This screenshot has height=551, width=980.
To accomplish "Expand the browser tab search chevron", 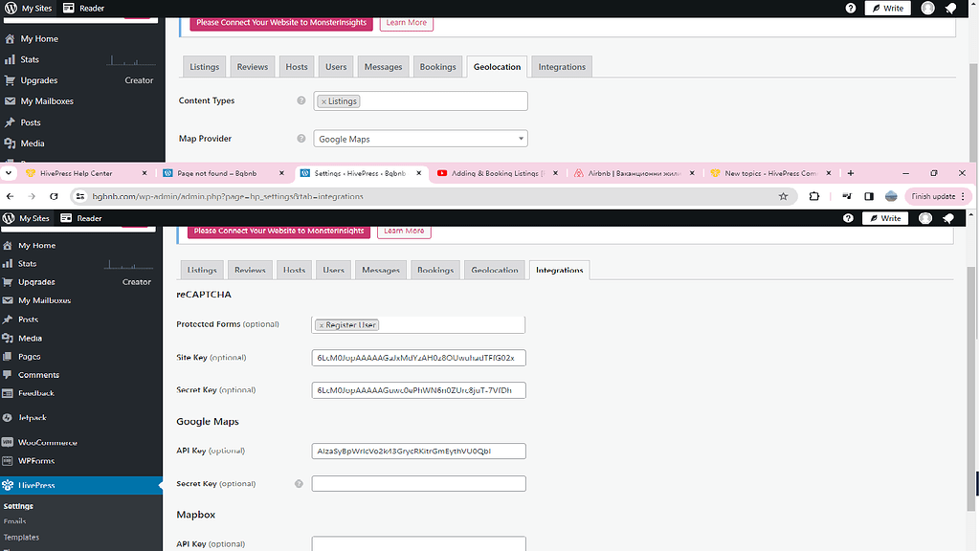I will (x=8, y=173).
